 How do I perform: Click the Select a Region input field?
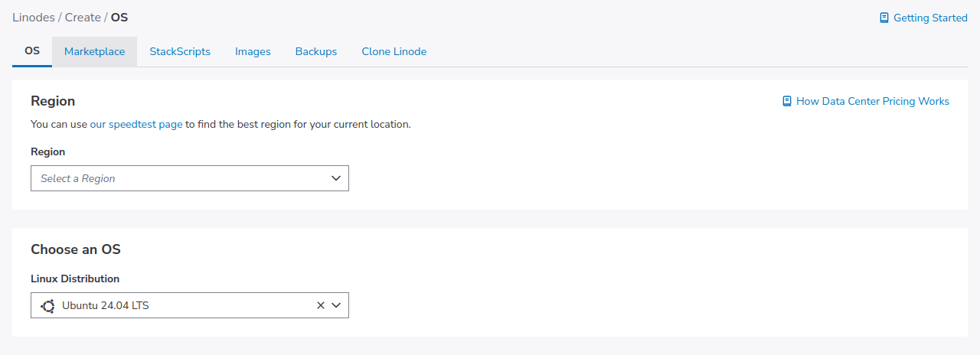click(176, 178)
